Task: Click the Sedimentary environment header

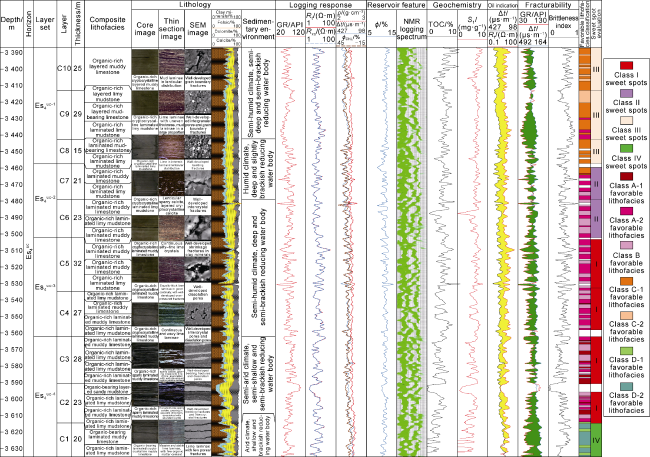Action: [258, 29]
